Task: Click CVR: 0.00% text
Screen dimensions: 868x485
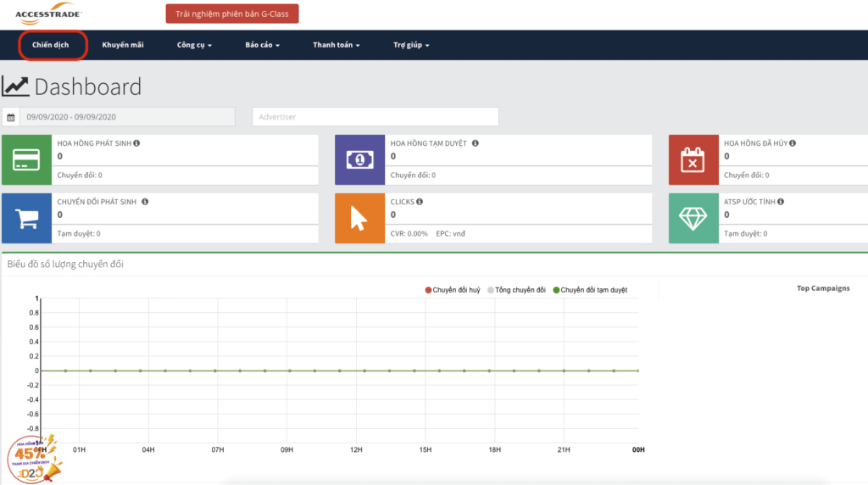Action: (x=409, y=234)
